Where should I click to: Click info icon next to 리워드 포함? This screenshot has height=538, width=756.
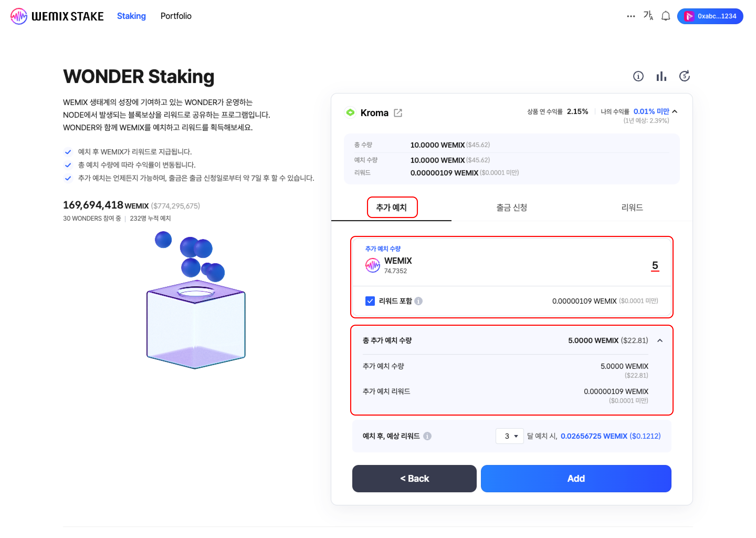[x=418, y=301]
